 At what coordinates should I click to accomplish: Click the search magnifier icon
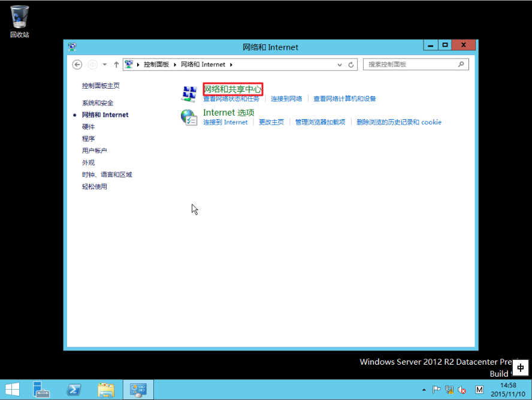click(461, 64)
